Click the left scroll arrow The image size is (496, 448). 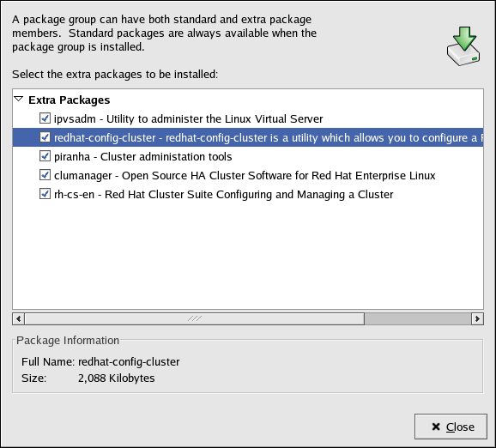point(19,318)
